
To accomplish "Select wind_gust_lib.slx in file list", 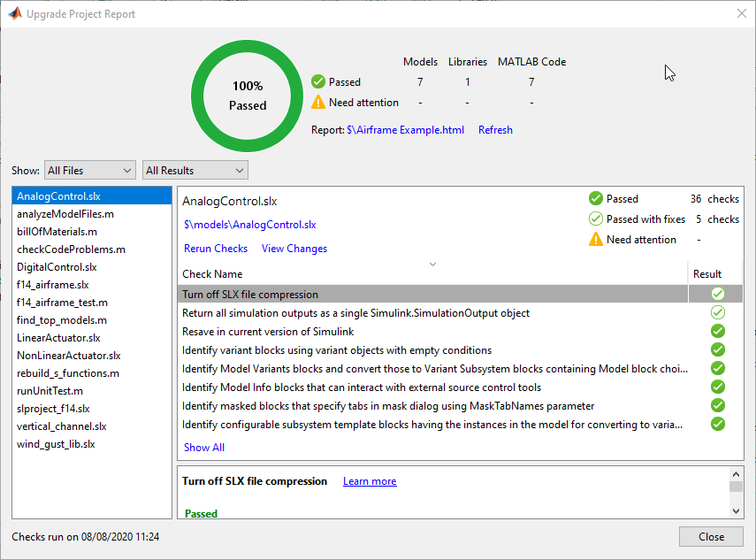I will [92, 444].
